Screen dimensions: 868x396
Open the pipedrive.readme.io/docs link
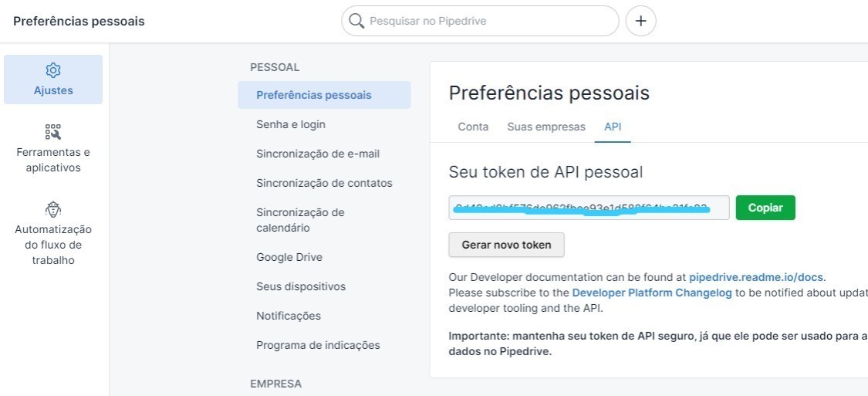click(756, 277)
